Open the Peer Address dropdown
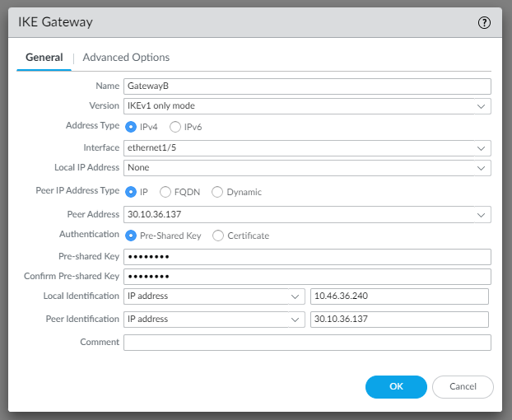512x420 pixels. [481, 215]
